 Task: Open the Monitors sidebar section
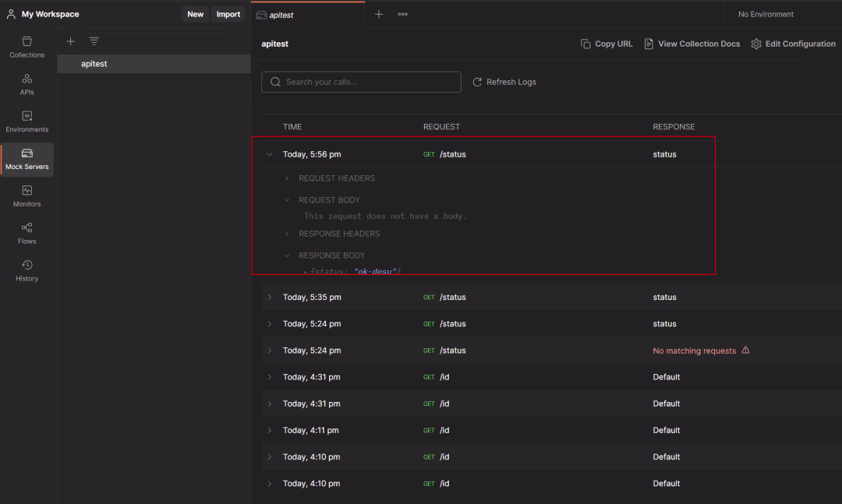tap(27, 196)
